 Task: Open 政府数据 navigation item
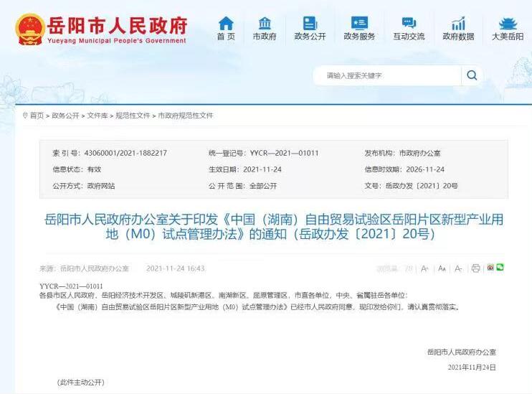pos(458,29)
